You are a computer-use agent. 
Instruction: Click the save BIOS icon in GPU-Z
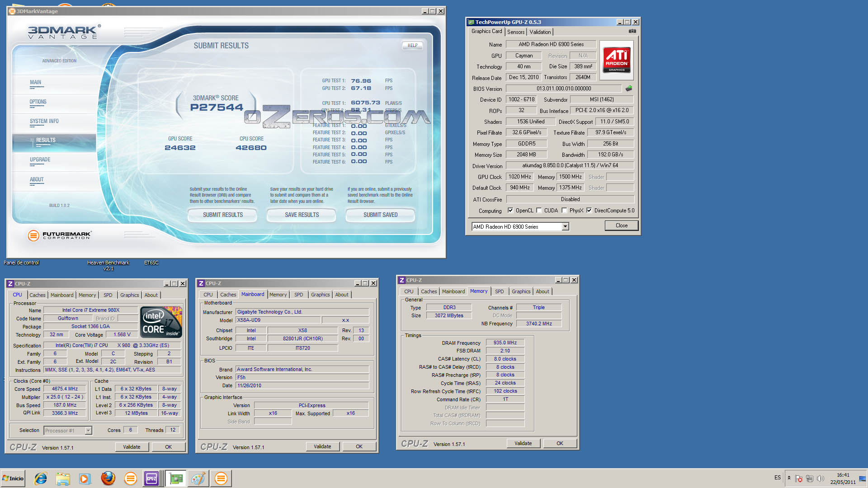(x=628, y=89)
